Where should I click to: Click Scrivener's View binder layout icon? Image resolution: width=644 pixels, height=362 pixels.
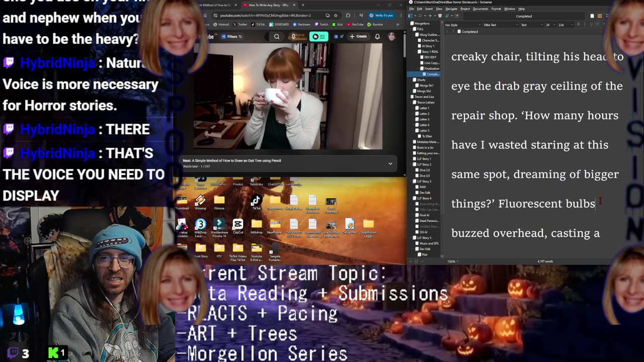tap(411, 16)
